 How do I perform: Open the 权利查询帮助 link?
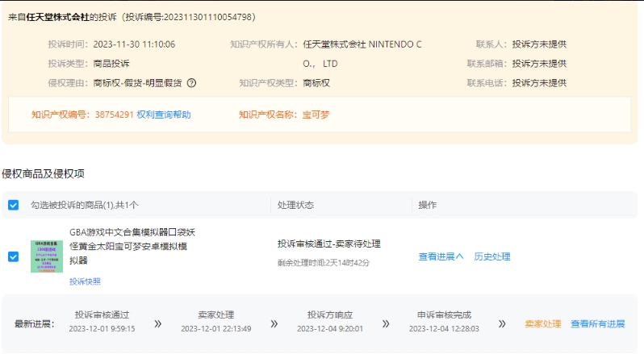pos(164,115)
